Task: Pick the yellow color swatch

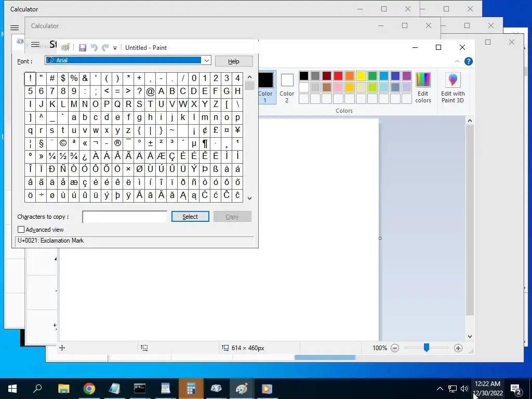Action: (x=361, y=76)
